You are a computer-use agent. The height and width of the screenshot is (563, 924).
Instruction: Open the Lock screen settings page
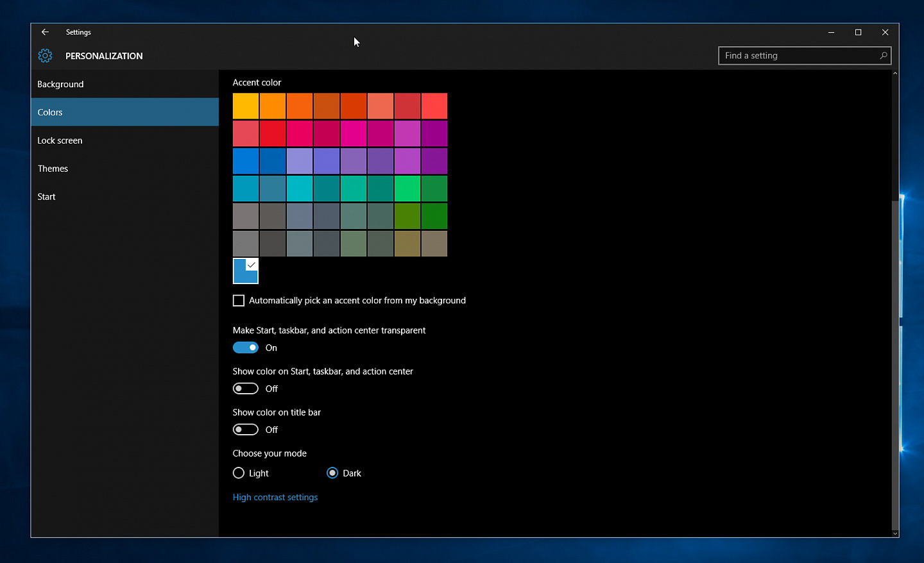124,140
